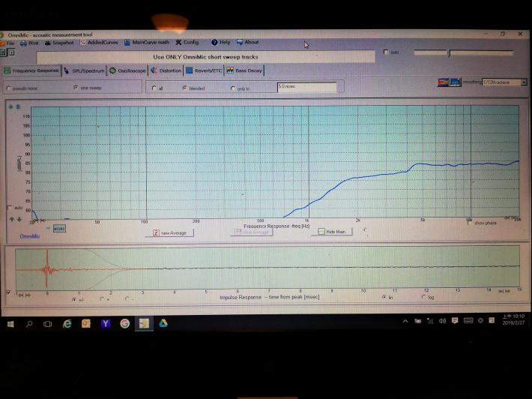This screenshot has width=532, height=399.
Task: Open Google Drive from the taskbar
Action: point(163,323)
